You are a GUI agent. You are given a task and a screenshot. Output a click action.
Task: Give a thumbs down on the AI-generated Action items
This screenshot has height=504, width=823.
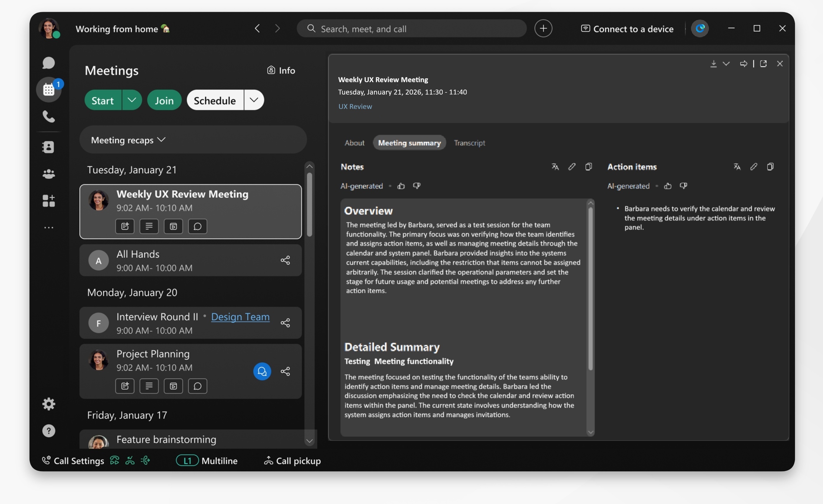pyautogui.click(x=683, y=186)
